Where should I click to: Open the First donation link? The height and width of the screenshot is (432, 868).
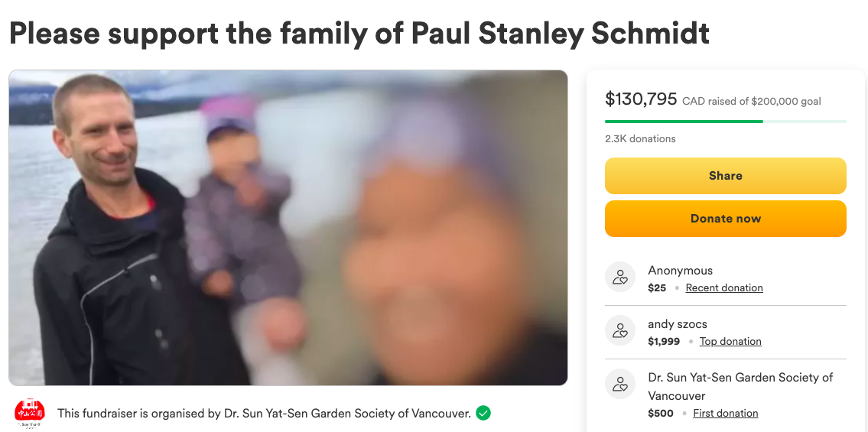[x=725, y=414]
